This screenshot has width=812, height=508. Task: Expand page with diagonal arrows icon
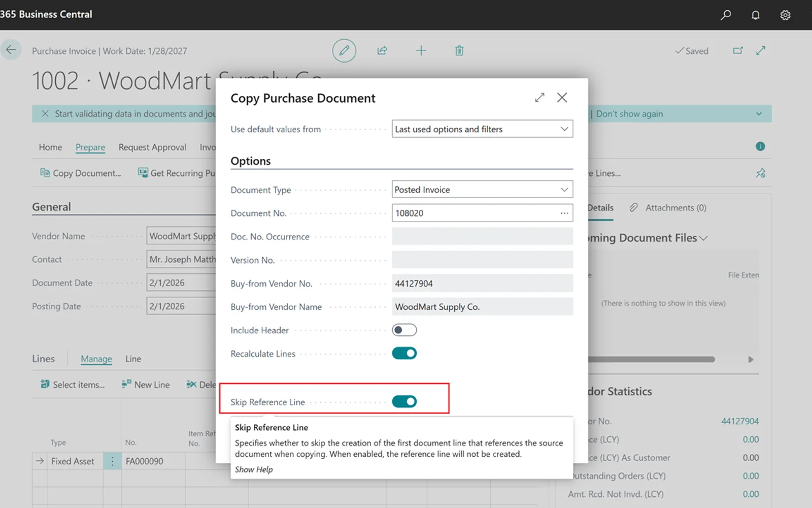click(760, 50)
